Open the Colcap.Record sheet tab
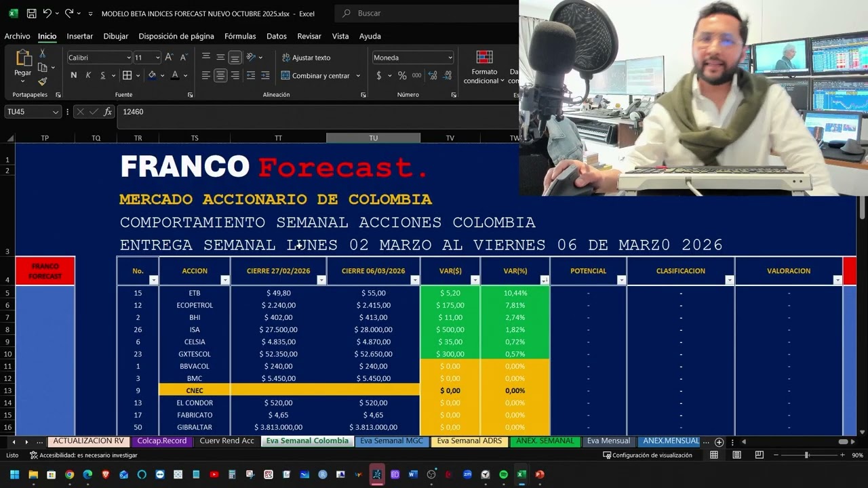This screenshot has width=868, height=488. (x=161, y=441)
